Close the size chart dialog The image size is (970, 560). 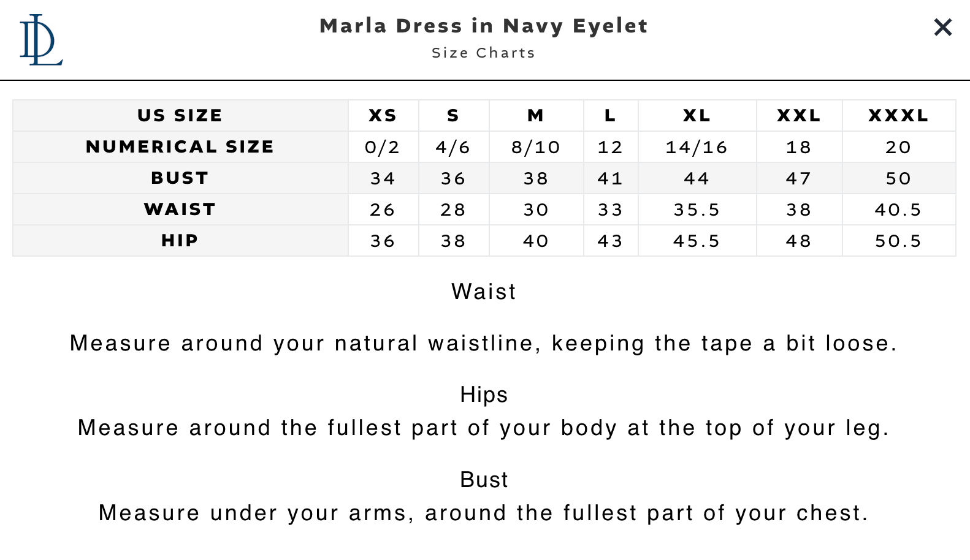[x=942, y=27]
